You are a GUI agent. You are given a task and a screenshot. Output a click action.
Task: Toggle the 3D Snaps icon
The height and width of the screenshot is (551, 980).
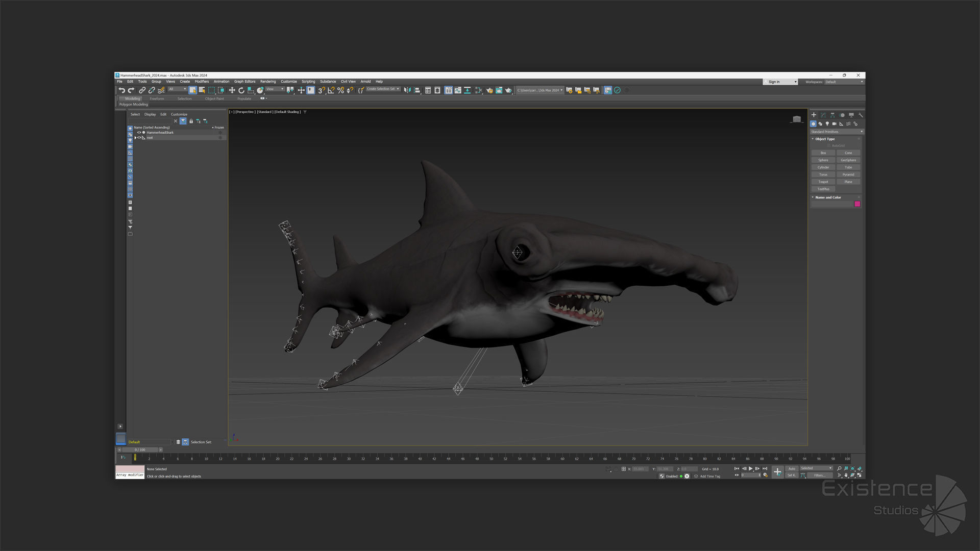click(321, 90)
